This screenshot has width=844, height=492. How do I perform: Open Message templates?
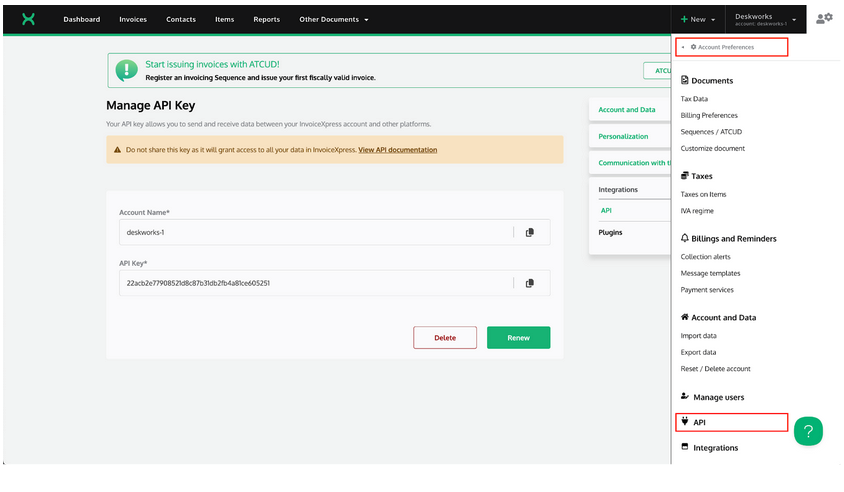click(710, 273)
